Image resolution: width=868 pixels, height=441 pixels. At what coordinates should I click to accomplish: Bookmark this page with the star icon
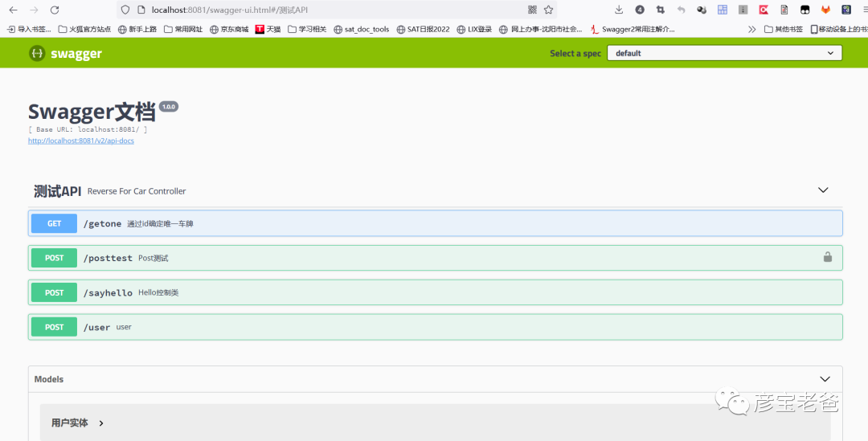[x=548, y=10]
